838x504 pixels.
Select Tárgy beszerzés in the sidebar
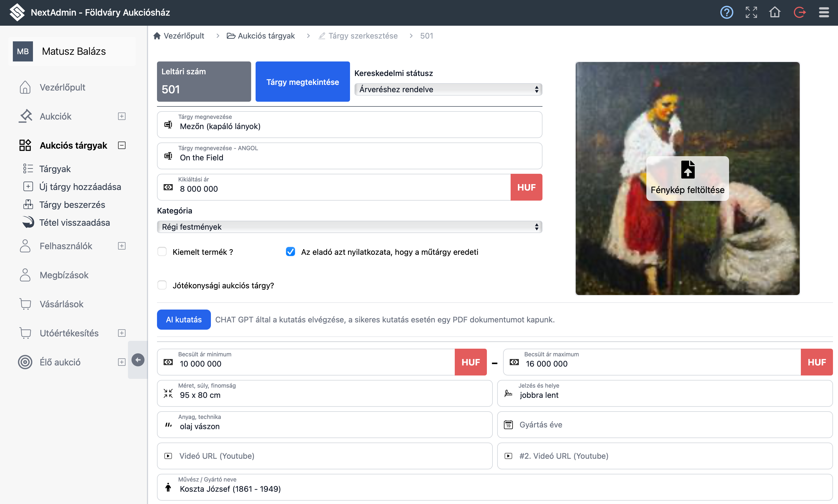72,205
